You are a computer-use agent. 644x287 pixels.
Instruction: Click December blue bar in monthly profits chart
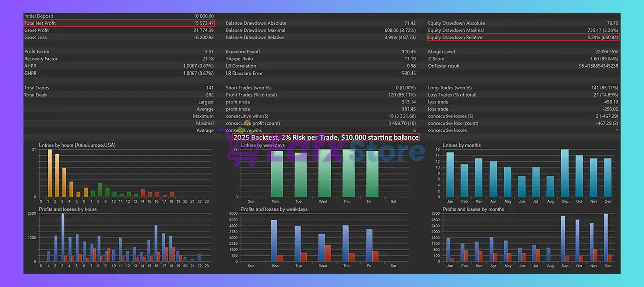pos(605,238)
